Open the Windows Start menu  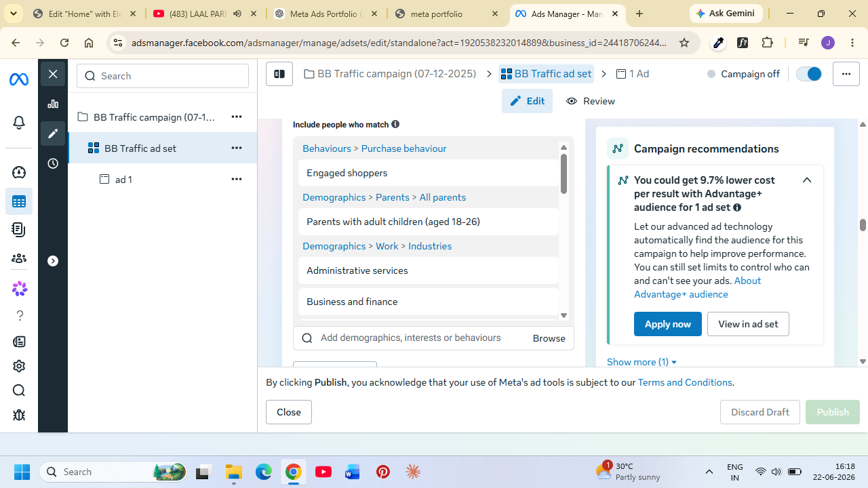(x=22, y=472)
